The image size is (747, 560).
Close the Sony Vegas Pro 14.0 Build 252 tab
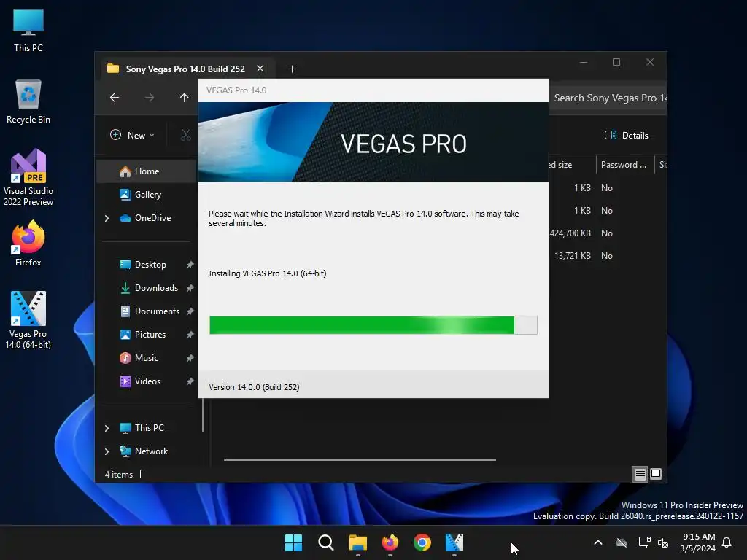tap(260, 69)
